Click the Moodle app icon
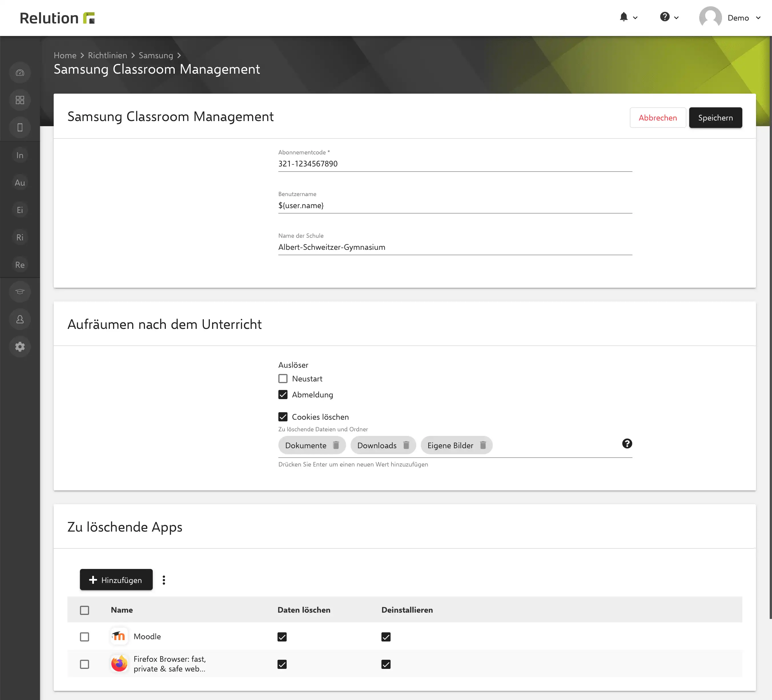The width and height of the screenshot is (772, 700). [x=119, y=636]
